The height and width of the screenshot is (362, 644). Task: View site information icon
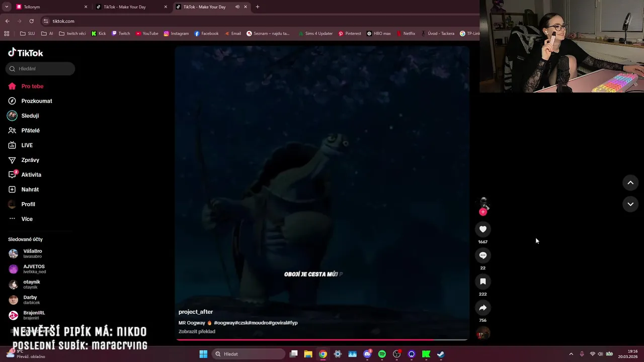click(x=46, y=21)
